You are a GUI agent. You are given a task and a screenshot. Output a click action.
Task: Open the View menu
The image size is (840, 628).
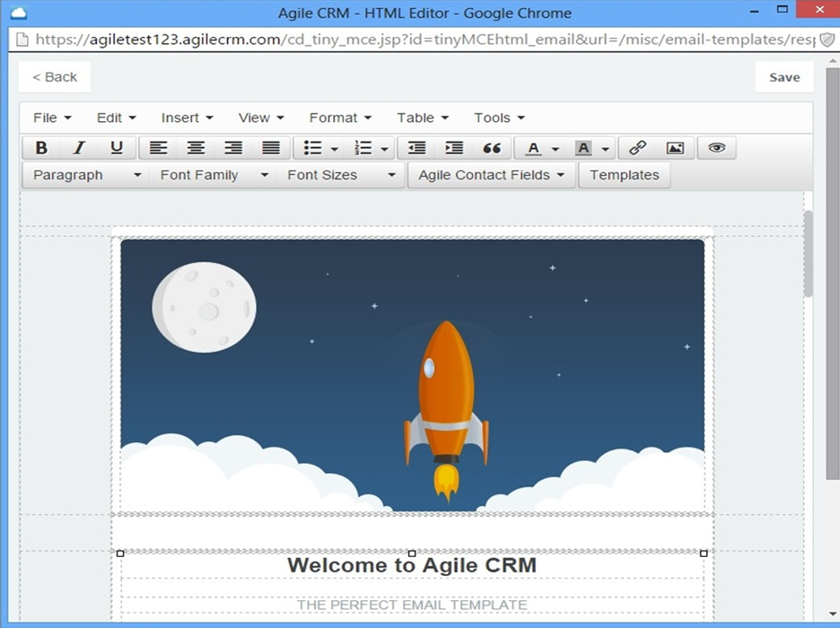261,118
